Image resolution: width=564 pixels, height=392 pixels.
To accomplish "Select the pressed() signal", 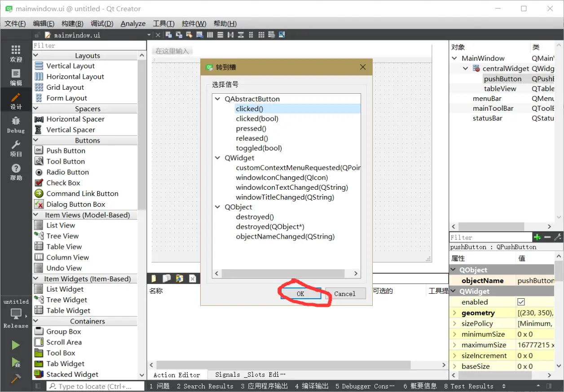I will pyautogui.click(x=251, y=128).
